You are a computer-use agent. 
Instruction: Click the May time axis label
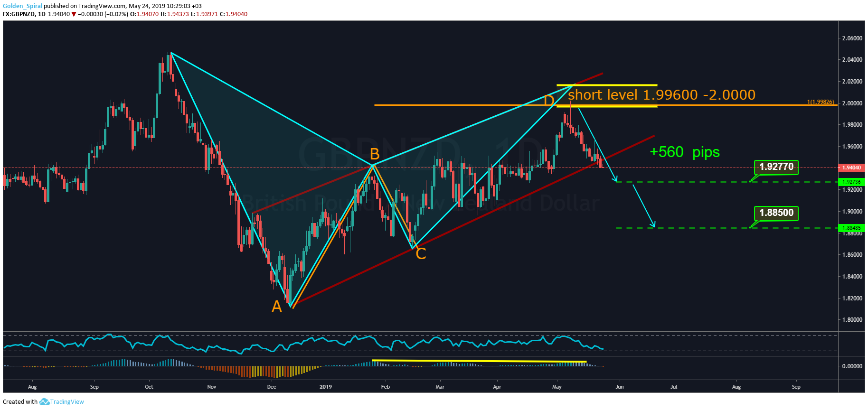click(x=557, y=387)
